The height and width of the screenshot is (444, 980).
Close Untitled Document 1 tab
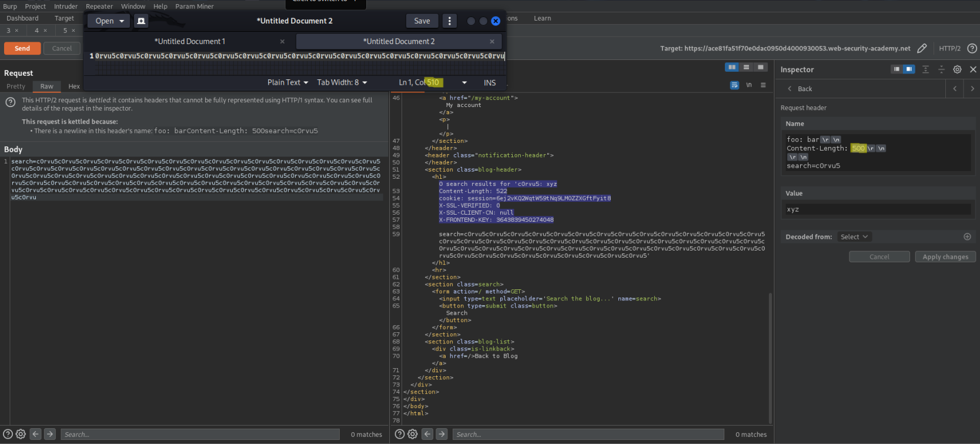coord(282,41)
